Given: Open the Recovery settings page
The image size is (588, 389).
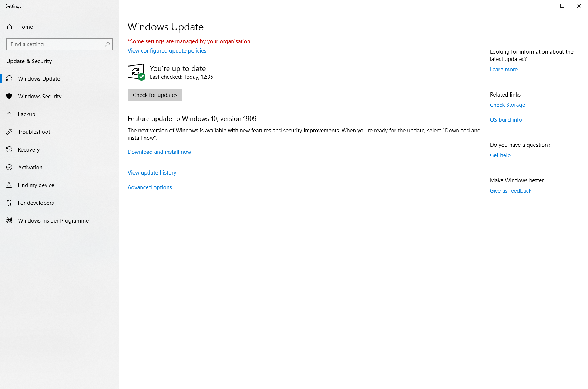Looking at the screenshot, I should click(x=59, y=150).
